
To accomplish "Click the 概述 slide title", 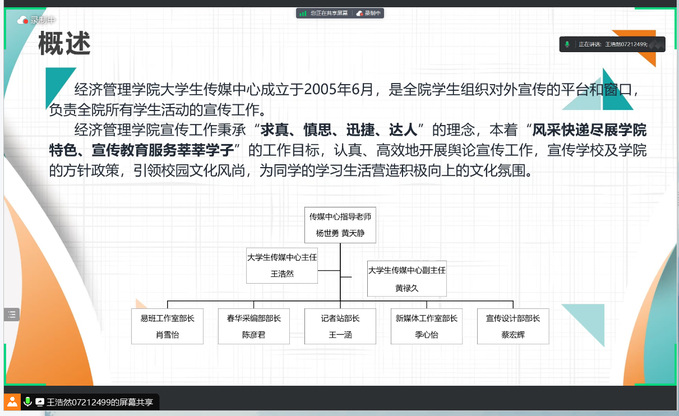I will 64,45.
